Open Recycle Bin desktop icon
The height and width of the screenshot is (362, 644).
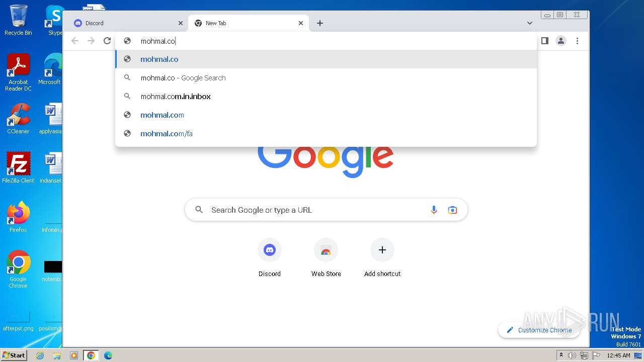18,20
